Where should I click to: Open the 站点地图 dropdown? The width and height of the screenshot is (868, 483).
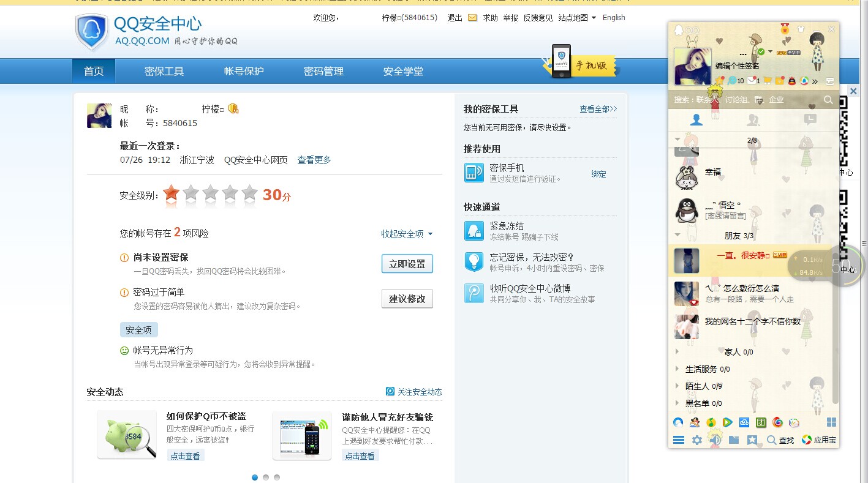(577, 18)
